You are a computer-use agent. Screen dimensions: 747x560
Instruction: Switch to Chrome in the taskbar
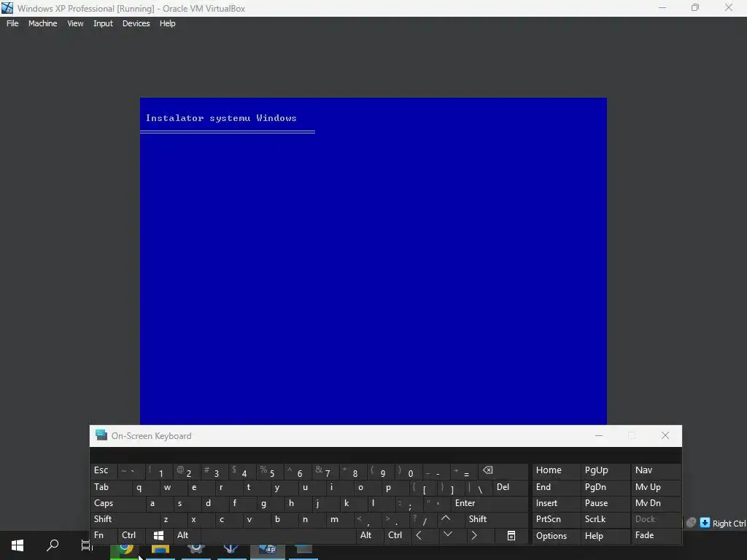pyautogui.click(x=125, y=551)
